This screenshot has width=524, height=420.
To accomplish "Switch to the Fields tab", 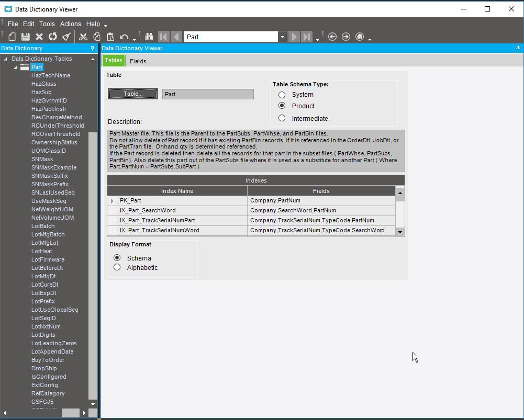I will pyautogui.click(x=138, y=61).
